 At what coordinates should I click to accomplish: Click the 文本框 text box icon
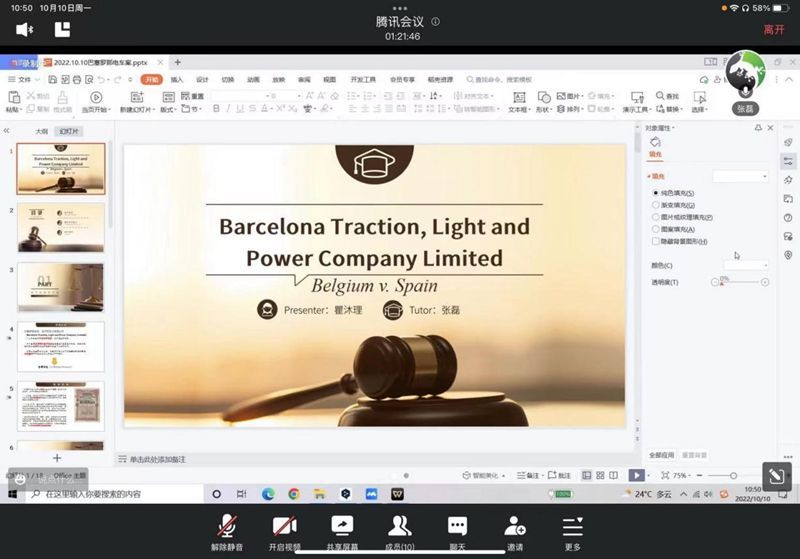519,97
